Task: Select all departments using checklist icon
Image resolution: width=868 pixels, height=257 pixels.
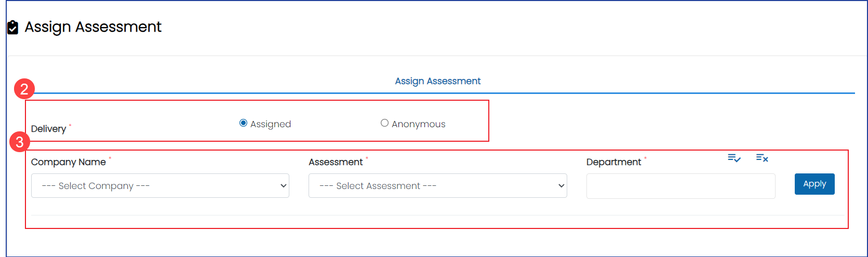Action: pyautogui.click(x=734, y=158)
